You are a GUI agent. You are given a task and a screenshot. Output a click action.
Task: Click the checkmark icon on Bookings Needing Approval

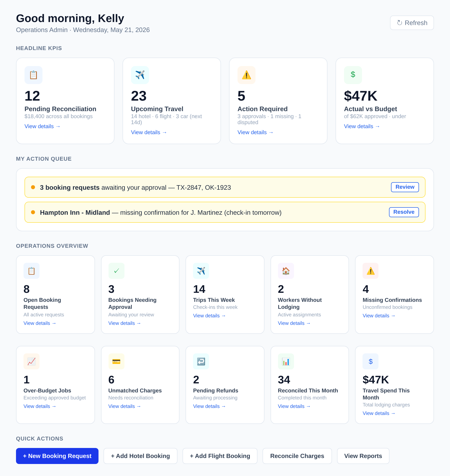tap(116, 271)
